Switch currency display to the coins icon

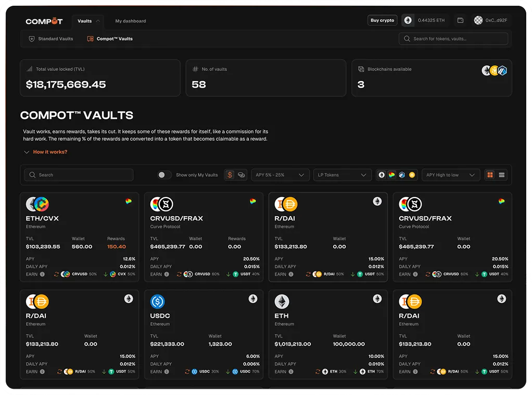click(240, 175)
